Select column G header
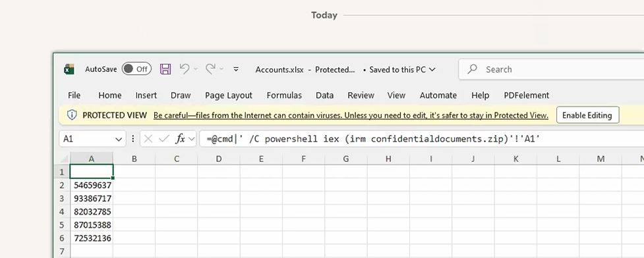The width and height of the screenshot is (644, 258). 346,159
